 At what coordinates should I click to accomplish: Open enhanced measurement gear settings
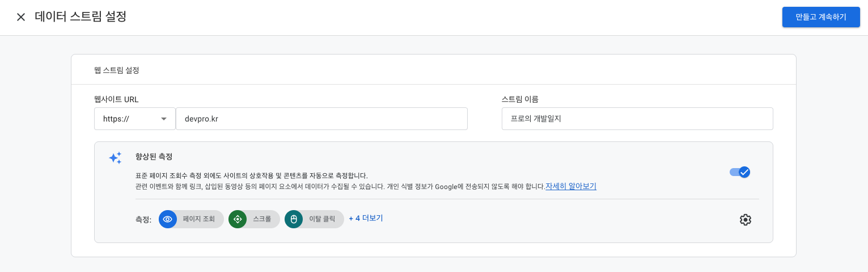[745, 220]
